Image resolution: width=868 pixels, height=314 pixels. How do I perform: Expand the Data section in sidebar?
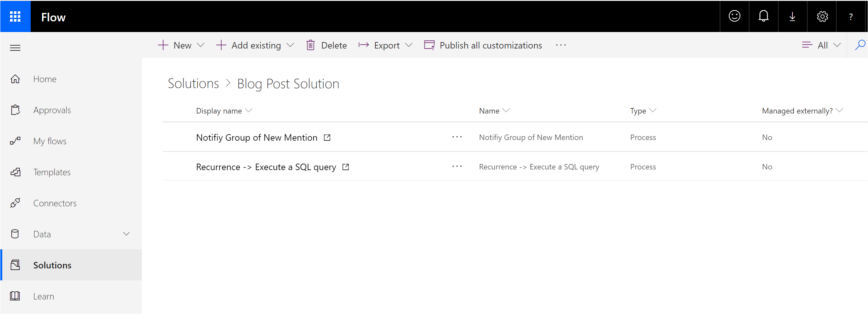[126, 234]
